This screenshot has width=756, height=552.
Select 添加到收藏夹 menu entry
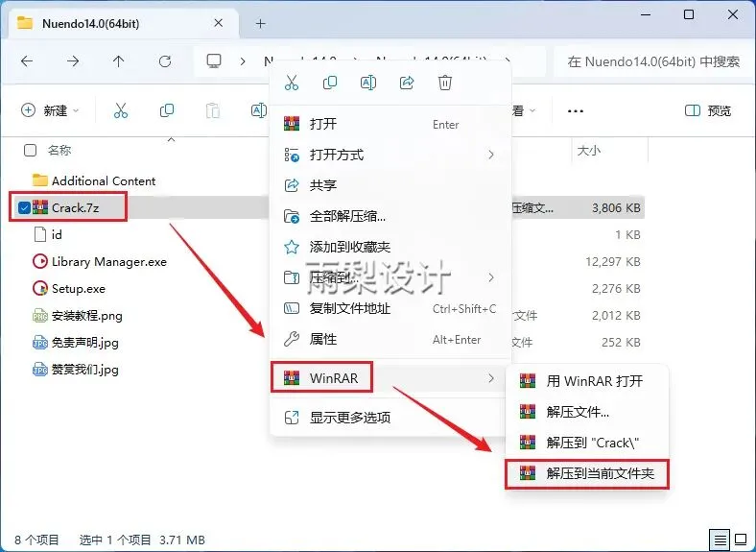[390, 247]
